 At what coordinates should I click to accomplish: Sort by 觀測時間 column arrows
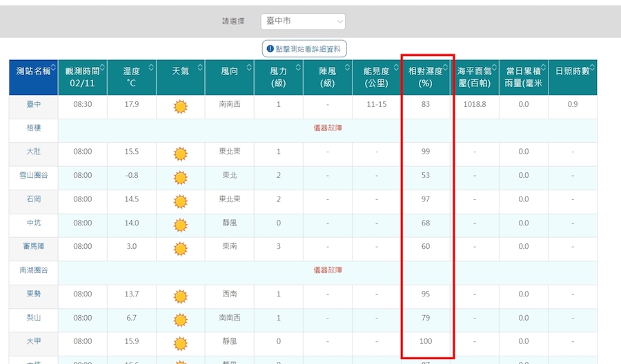(103, 67)
